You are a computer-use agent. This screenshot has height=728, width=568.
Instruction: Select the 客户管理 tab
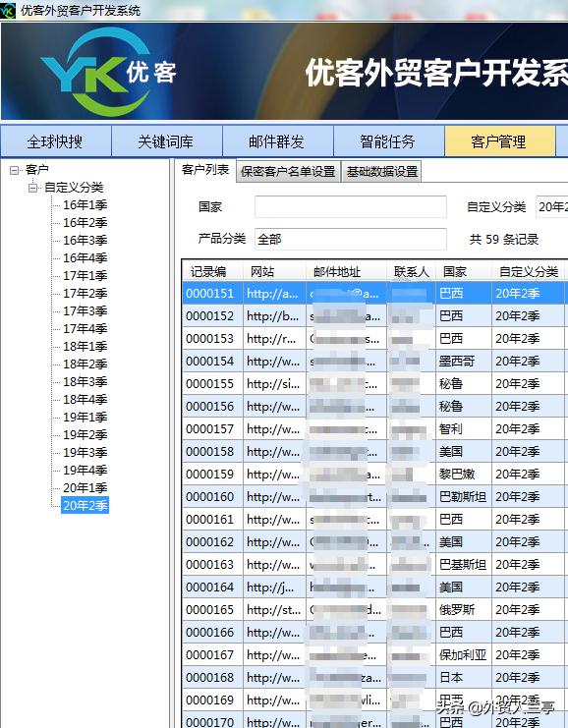500,141
